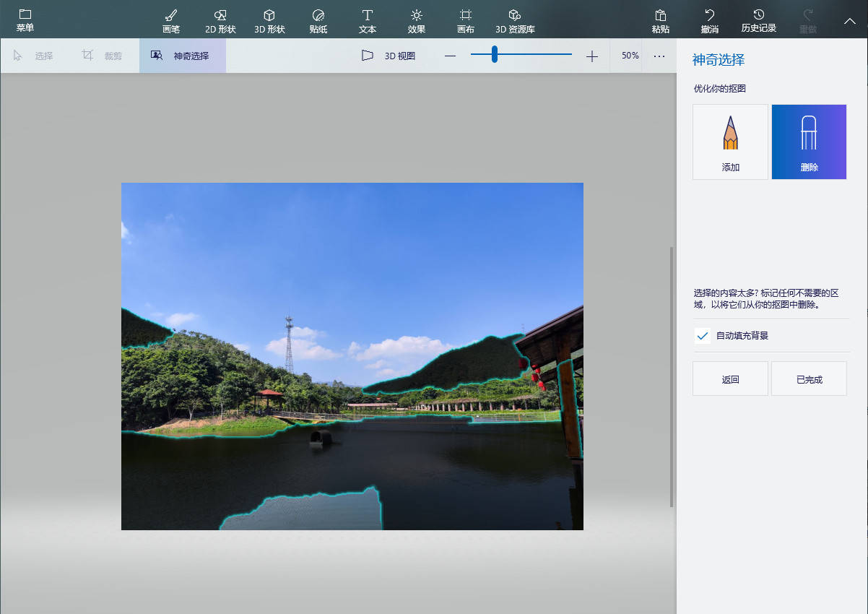Toggle the 自动填充背景 checkbox
This screenshot has height=614, width=868.
click(702, 336)
